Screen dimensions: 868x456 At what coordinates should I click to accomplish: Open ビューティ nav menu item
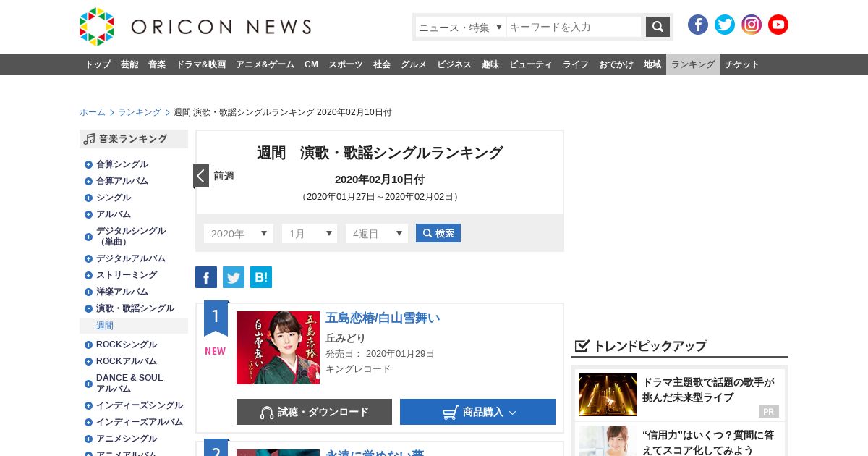(x=531, y=64)
